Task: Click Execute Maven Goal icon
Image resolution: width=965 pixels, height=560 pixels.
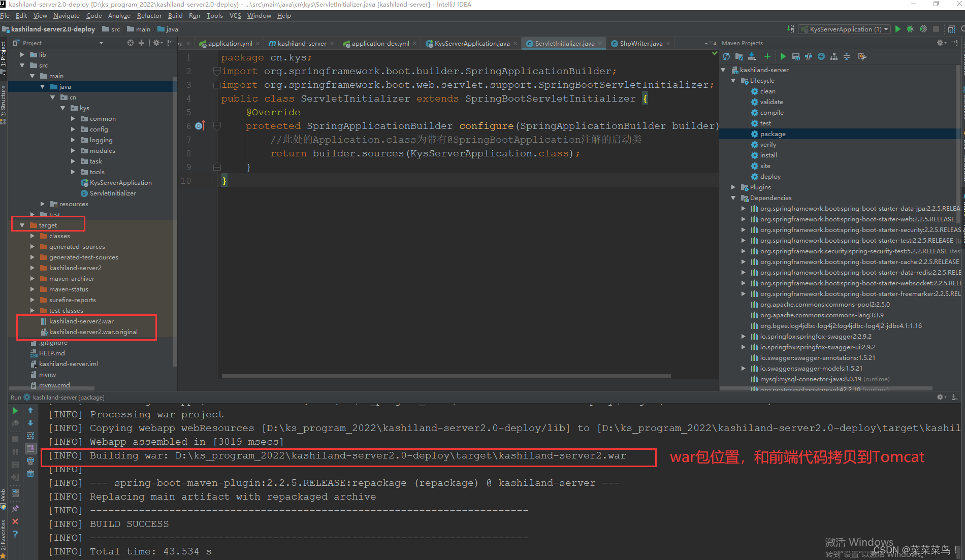Action: (796, 56)
